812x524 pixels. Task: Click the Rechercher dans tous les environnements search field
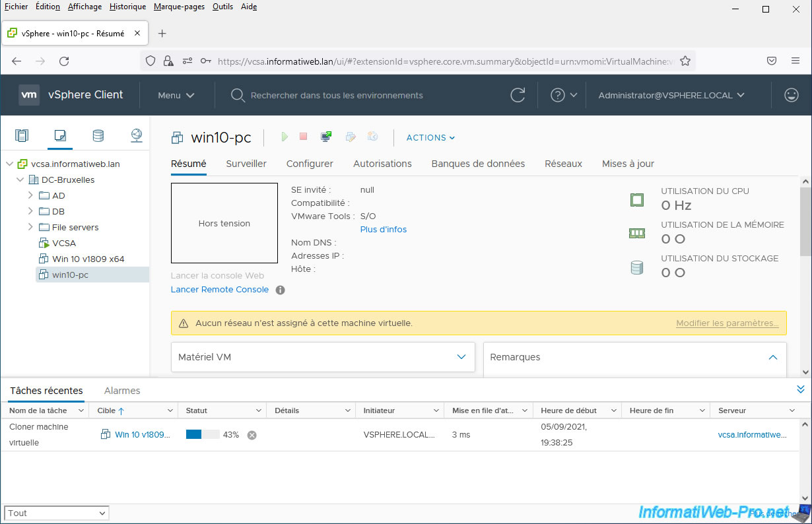[x=337, y=95]
